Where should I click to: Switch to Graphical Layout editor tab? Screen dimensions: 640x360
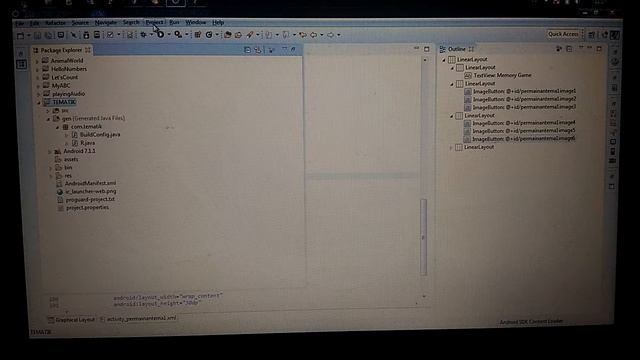[71, 320]
